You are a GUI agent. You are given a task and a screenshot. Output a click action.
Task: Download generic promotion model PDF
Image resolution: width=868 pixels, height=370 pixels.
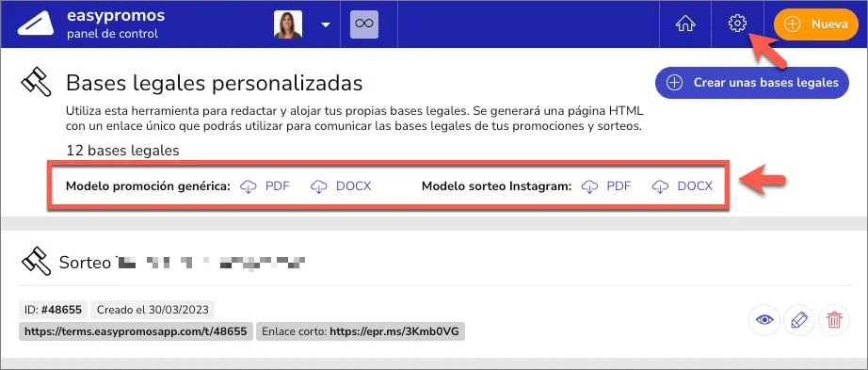tap(265, 186)
